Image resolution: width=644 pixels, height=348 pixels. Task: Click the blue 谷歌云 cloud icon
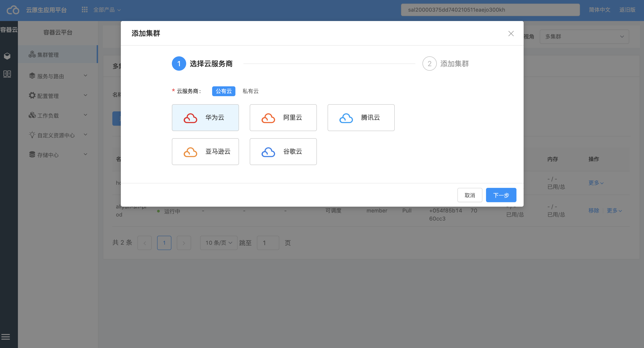click(268, 152)
